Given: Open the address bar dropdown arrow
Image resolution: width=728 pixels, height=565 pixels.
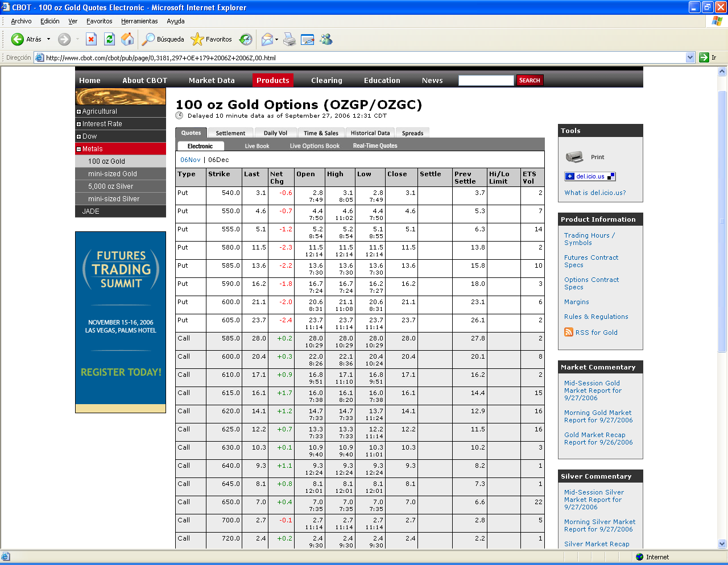Looking at the screenshot, I should point(690,57).
